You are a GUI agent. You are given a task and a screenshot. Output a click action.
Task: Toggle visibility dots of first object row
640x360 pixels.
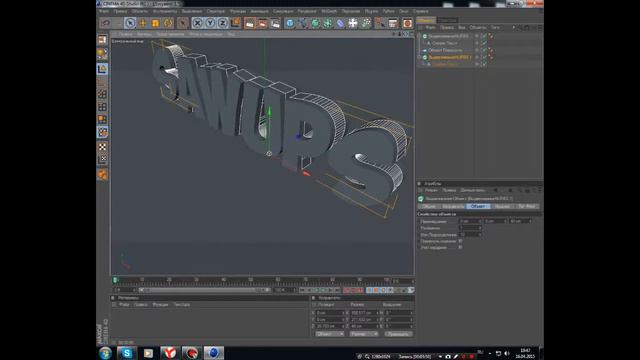476,36
